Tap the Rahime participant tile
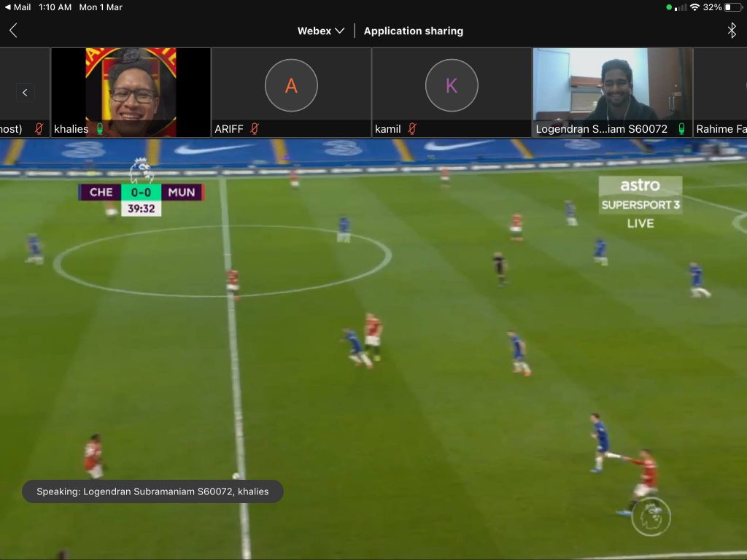This screenshot has width=747, height=560. point(721,93)
